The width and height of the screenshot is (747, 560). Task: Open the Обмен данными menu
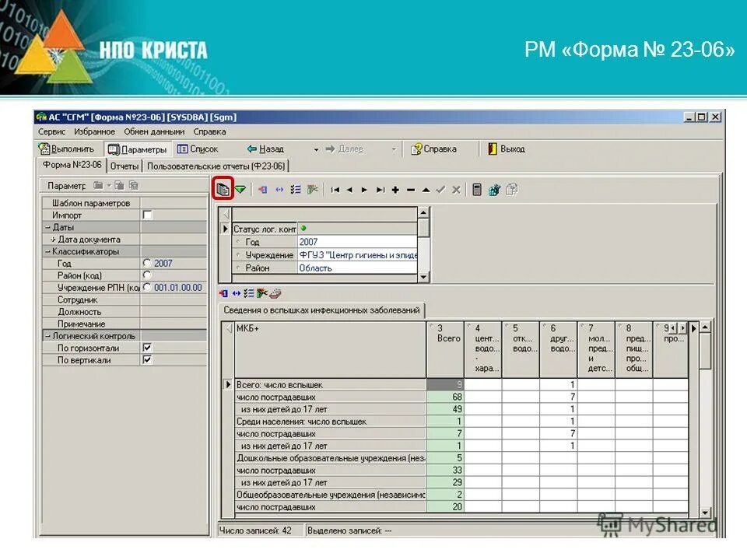click(154, 131)
